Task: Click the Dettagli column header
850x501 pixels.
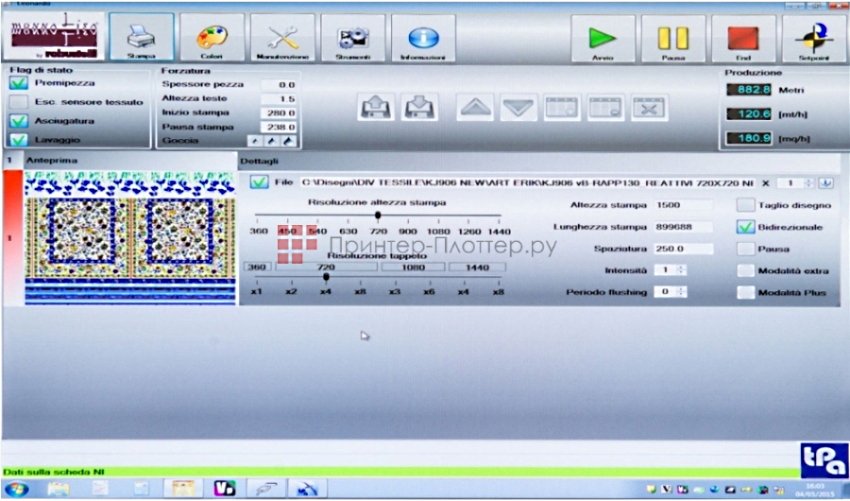Action: click(x=539, y=161)
